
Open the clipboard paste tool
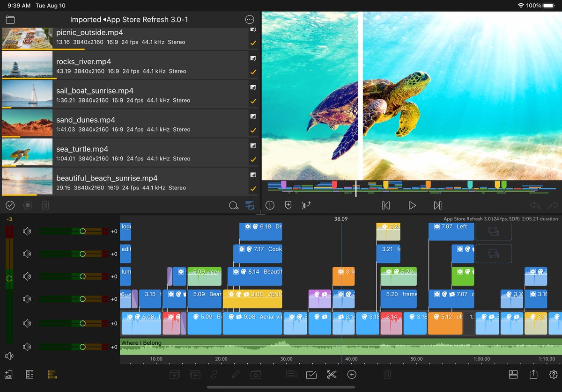coord(291,374)
